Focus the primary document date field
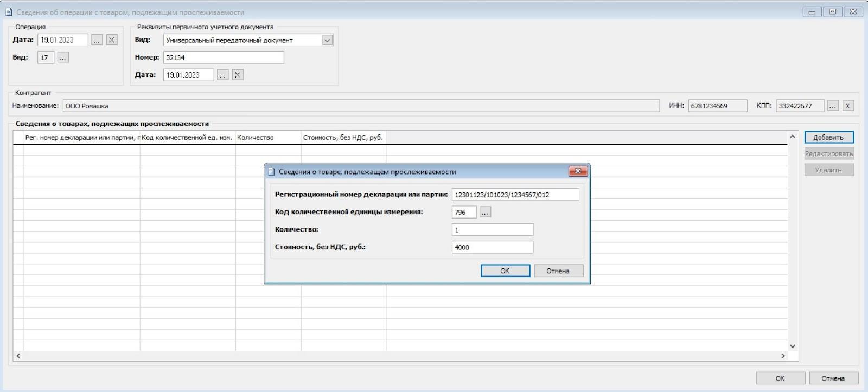868x392 pixels. click(x=189, y=75)
